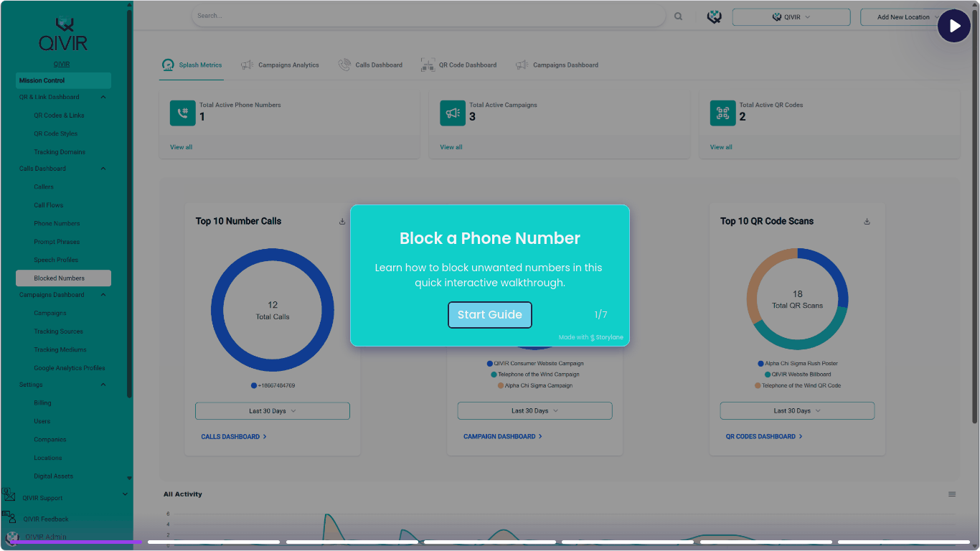Click the round play button
The image size is (980, 551).
pos(953,26)
